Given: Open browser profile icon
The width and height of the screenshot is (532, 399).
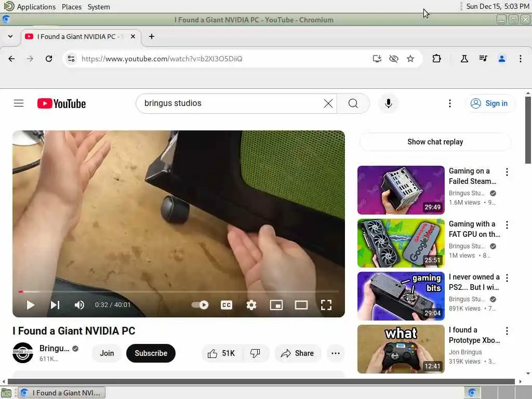Looking at the screenshot, I should 502,59.
